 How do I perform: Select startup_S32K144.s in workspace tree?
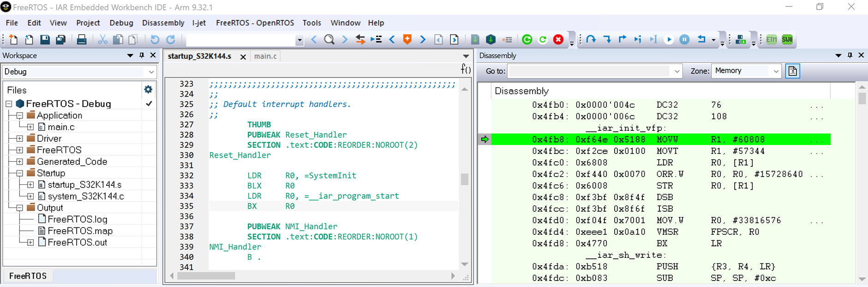[84, 185]
